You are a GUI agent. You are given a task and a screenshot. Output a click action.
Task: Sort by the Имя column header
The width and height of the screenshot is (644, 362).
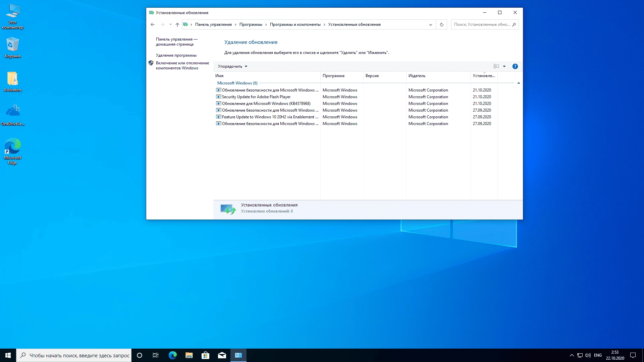click(267, 76)
